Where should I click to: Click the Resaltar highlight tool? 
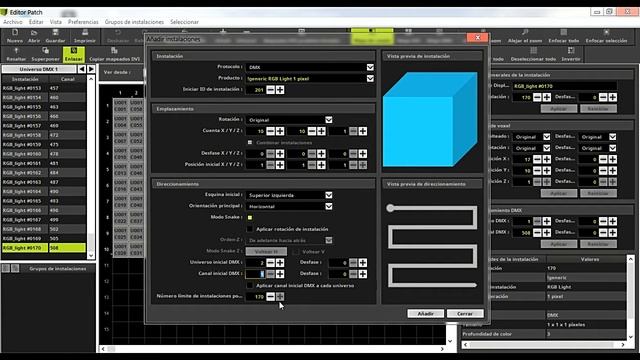click(16, 54)
